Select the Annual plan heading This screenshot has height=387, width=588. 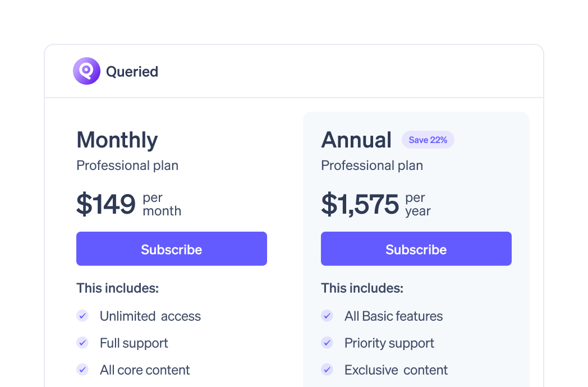(356, 140)
